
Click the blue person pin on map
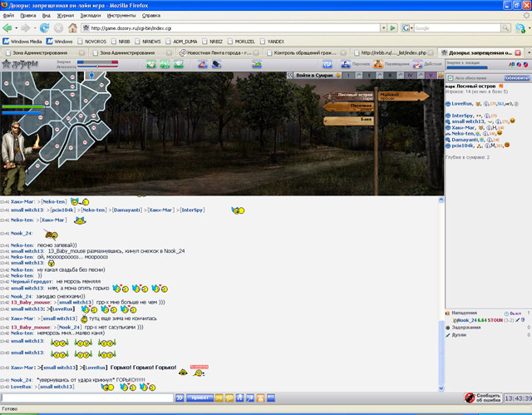point(91,76)
